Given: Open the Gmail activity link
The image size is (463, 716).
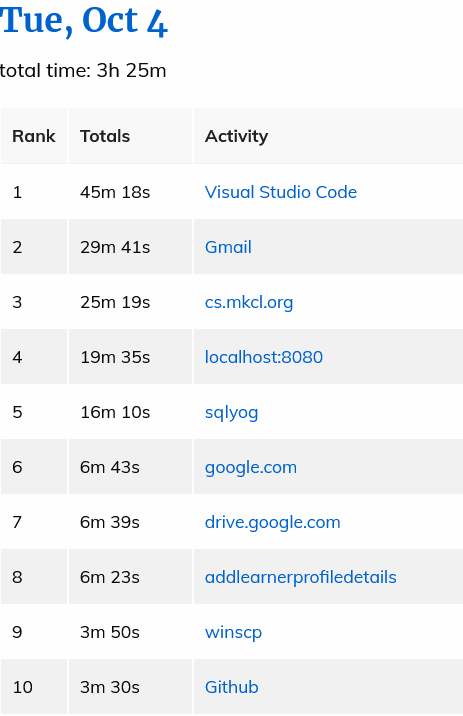Looking at the screenshot, I should (228, 247).
